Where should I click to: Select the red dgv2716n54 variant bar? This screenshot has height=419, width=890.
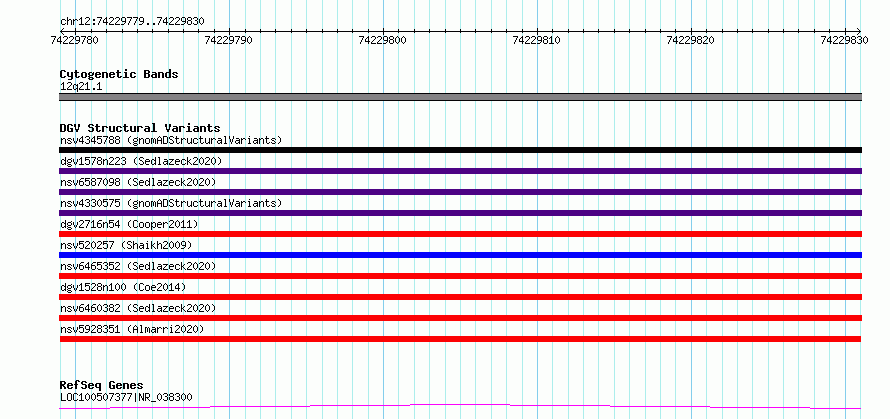(x=460, y=234)
